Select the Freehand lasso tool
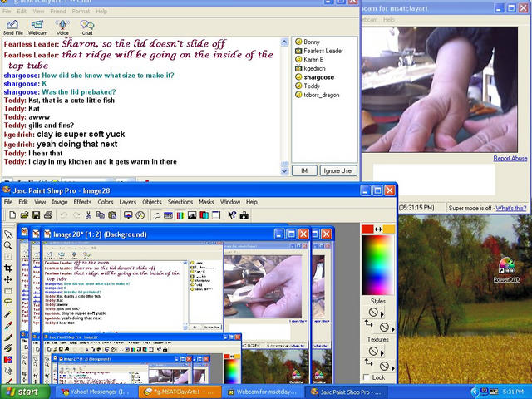Image resolution: width=532 pixels, height=399 pixels. (x=7, y=303)
